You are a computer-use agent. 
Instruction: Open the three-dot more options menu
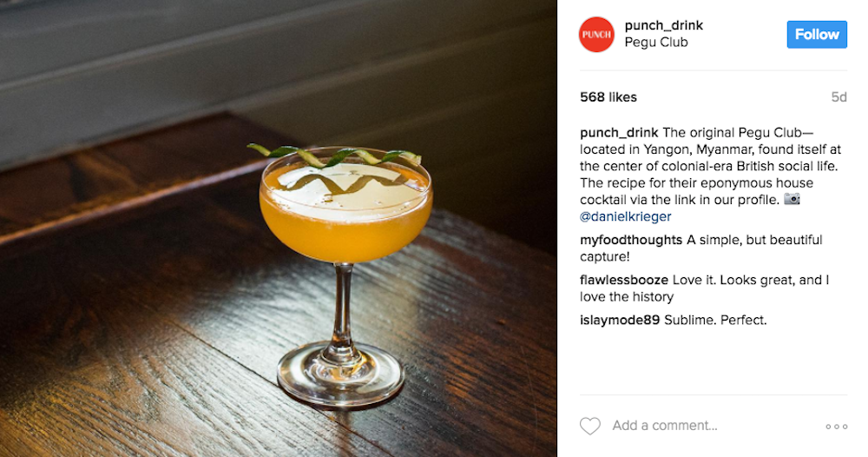pyautogui.click(x=836, y=426)
